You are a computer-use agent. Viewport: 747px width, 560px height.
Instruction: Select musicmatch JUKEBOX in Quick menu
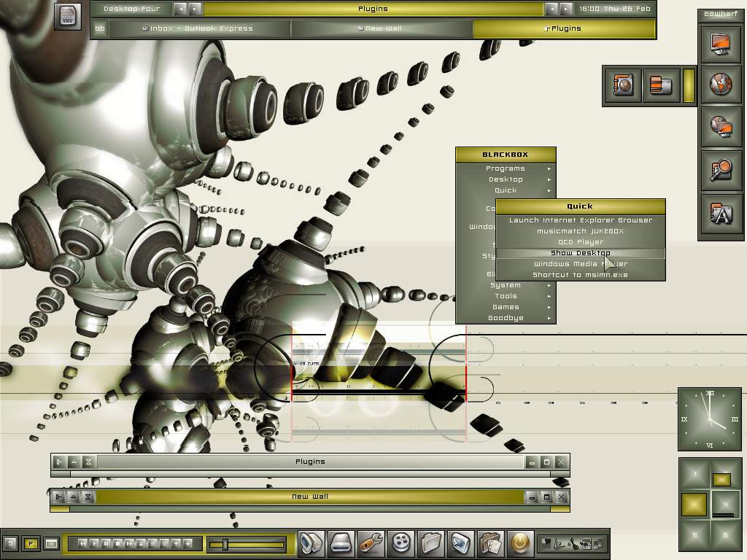click(x=580, y=231)
